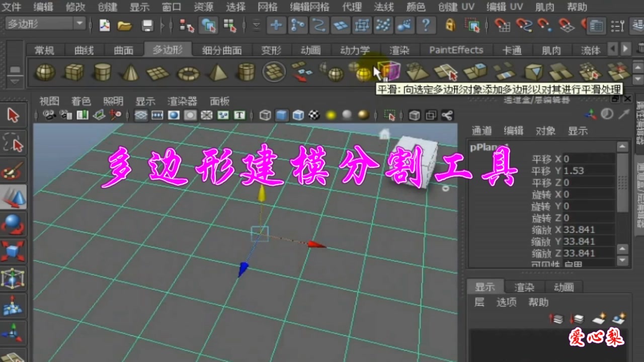
Task: Click the Save Scene floppy icon
Action: (147, 25)
